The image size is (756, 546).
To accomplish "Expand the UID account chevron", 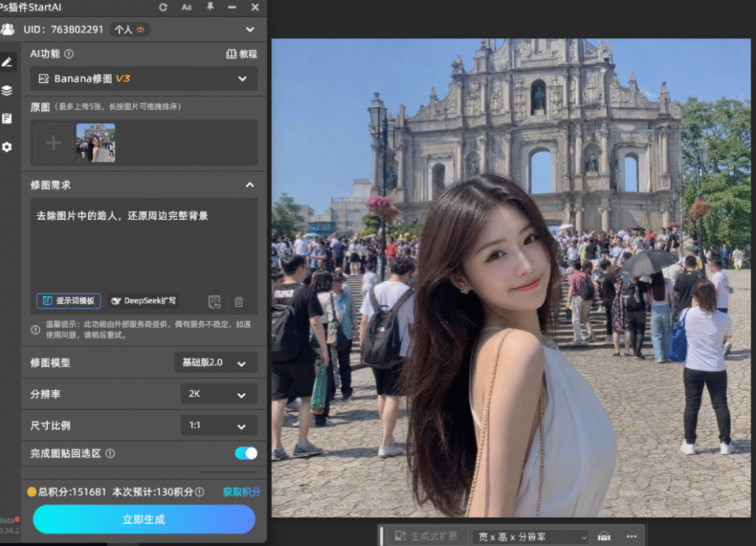I will 250,30.
